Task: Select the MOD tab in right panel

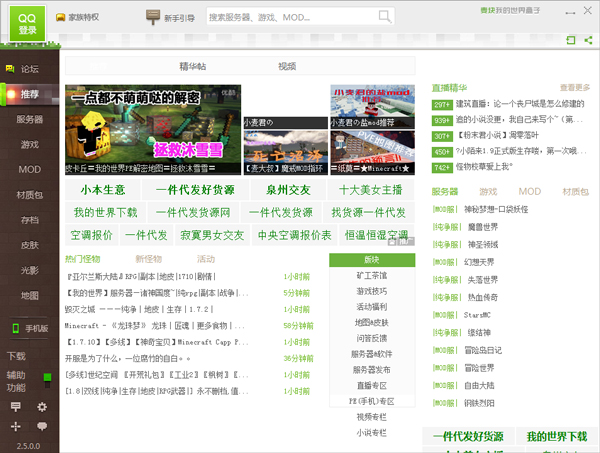Action: [x=528, y=191]
